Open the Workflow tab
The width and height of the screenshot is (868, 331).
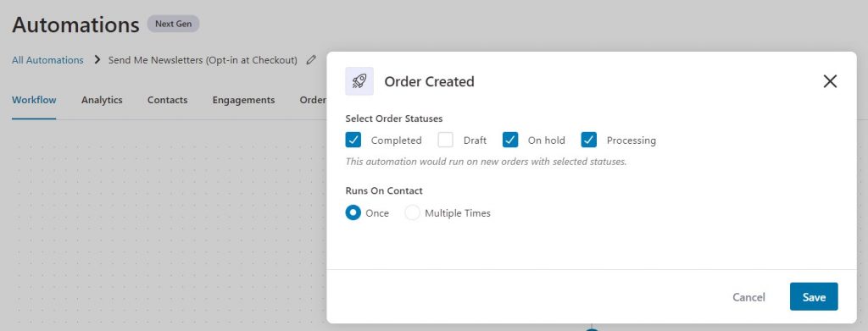(34, 100)
